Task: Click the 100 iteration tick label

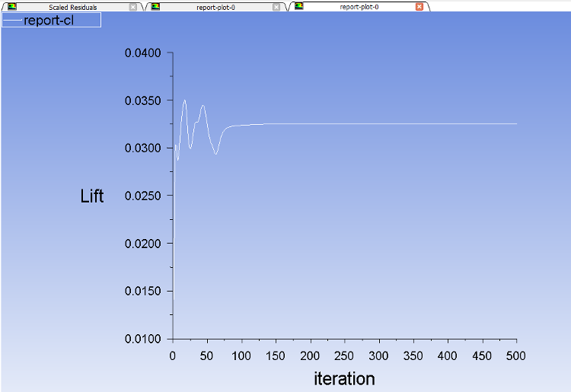Action: [x=241, y=355]
